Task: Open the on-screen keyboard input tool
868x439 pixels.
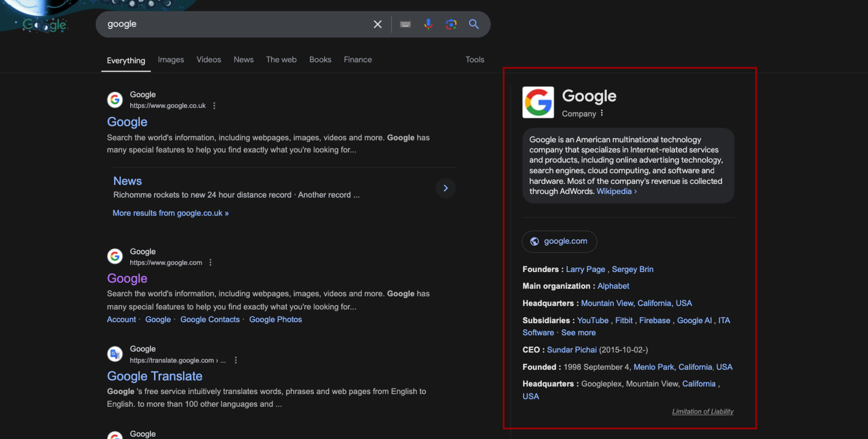Action: tap(405, 24)
